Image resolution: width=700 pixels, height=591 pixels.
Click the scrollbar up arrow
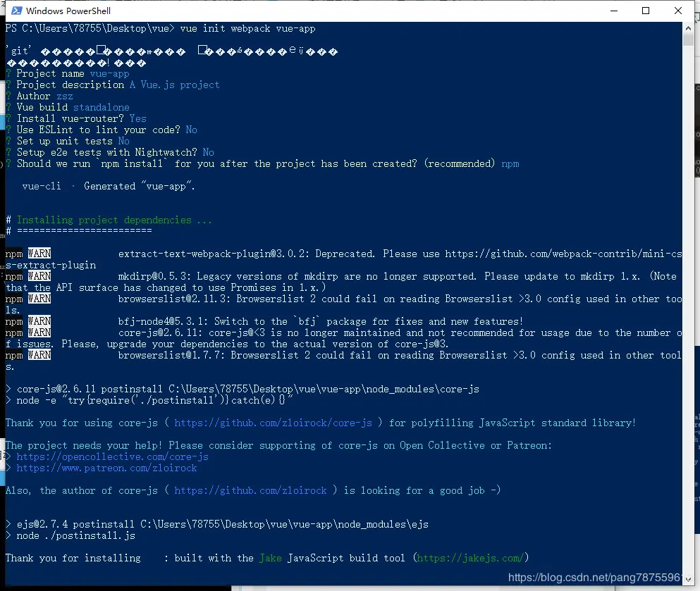[688, 27]
